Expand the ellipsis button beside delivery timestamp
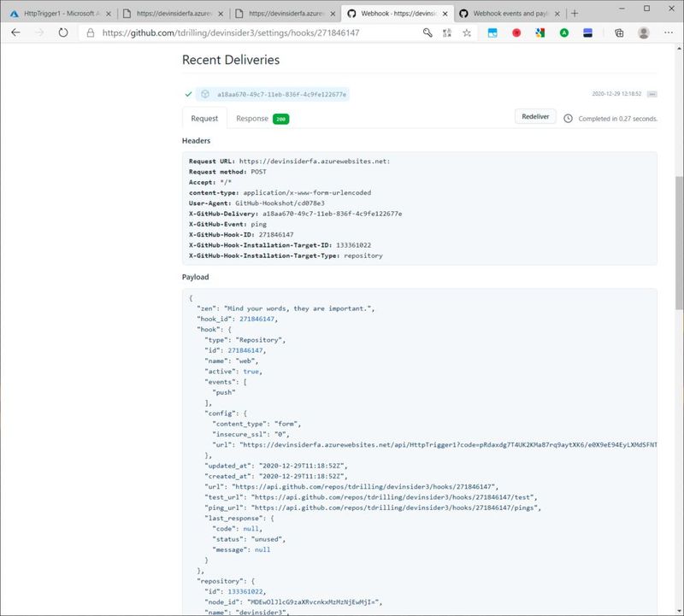Image resolution: width=684 pixels, height=616 pixels. pyautogui.click(x=652, y=94)
